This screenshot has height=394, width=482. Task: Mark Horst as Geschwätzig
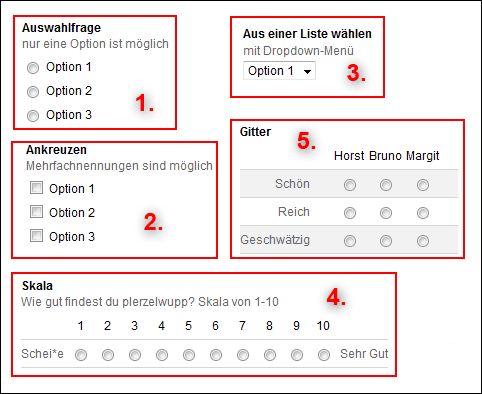(x=350, y=241)
